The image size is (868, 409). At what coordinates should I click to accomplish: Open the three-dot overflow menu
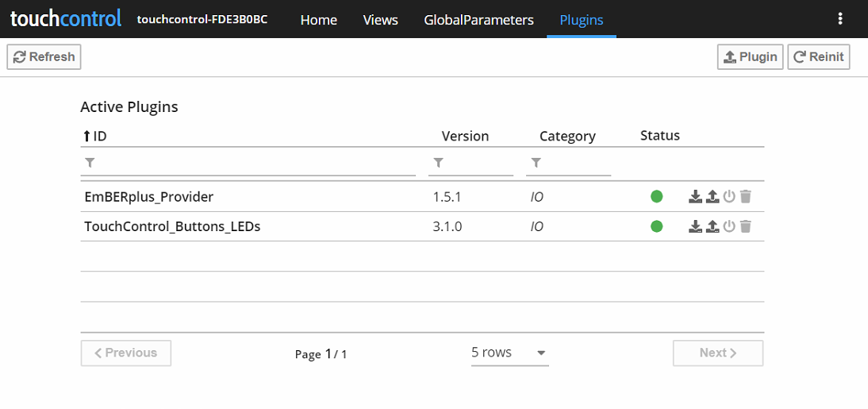pos(840,19)
